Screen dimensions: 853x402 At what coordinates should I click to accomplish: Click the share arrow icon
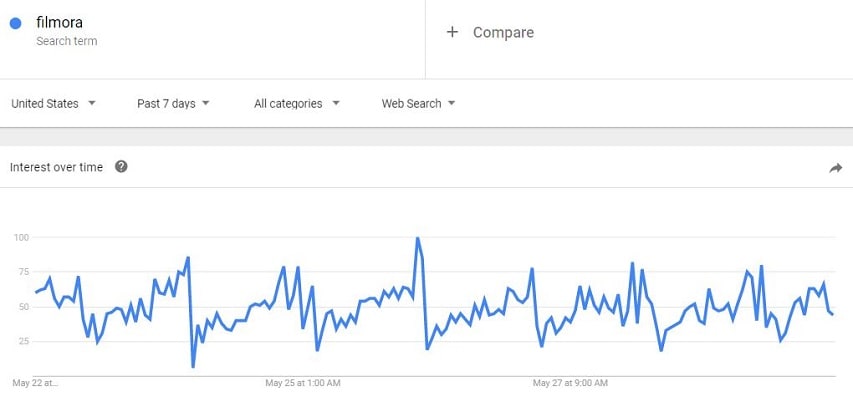tap(835, 168)
